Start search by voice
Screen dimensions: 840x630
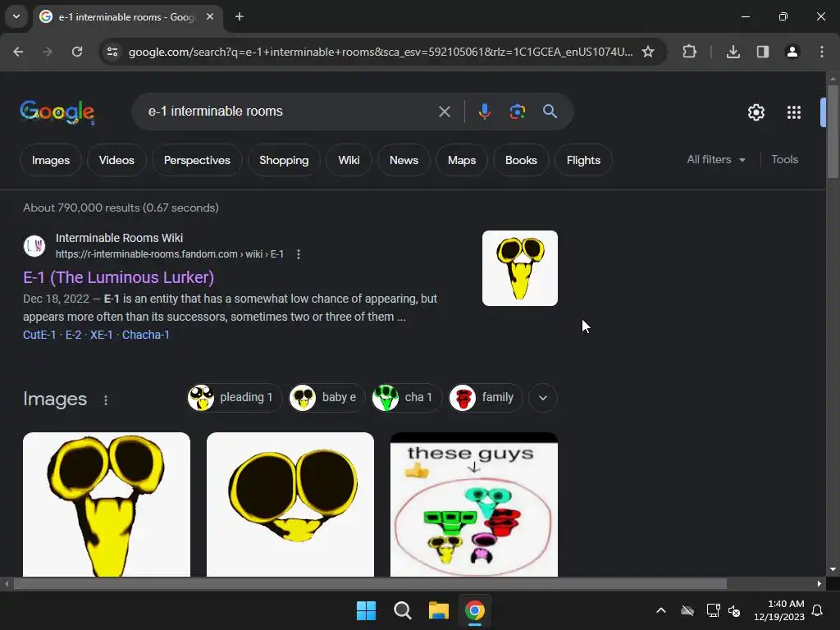click(x=484, y=112)
